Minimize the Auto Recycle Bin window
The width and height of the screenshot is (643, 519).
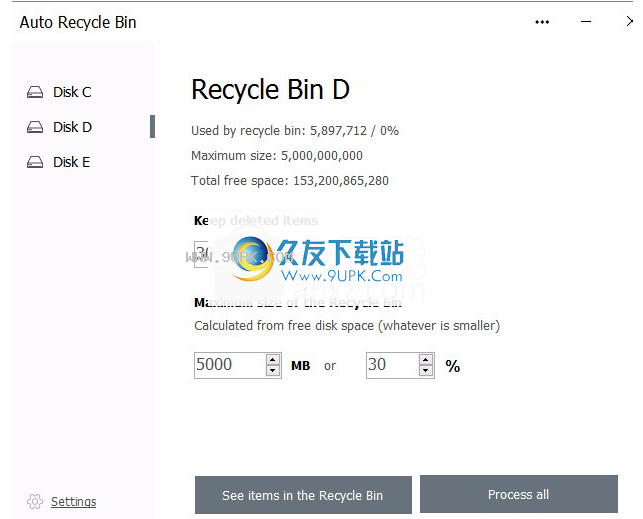586,22
